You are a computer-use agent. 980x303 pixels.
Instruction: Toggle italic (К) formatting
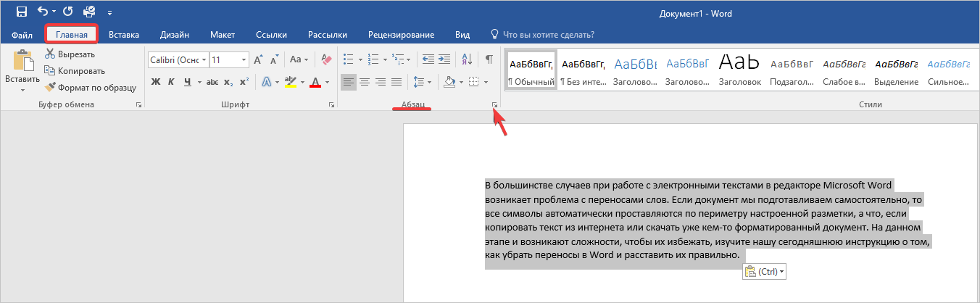172,82
